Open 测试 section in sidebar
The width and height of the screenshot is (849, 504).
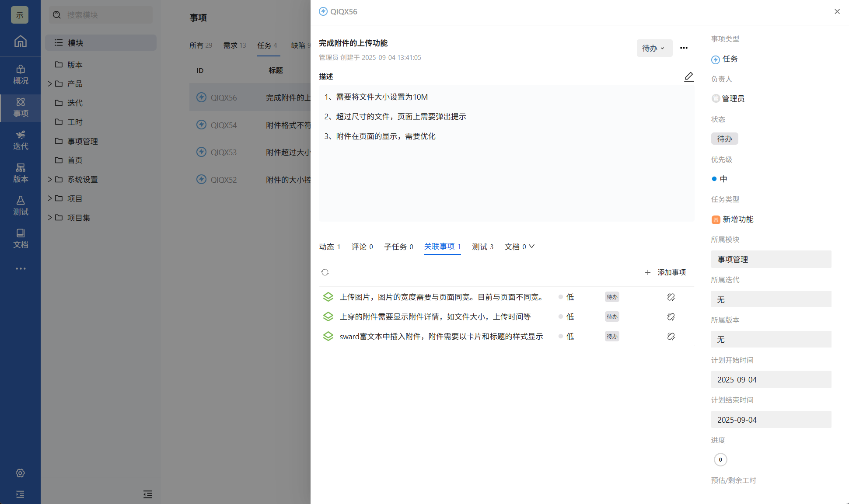[20, 205]
